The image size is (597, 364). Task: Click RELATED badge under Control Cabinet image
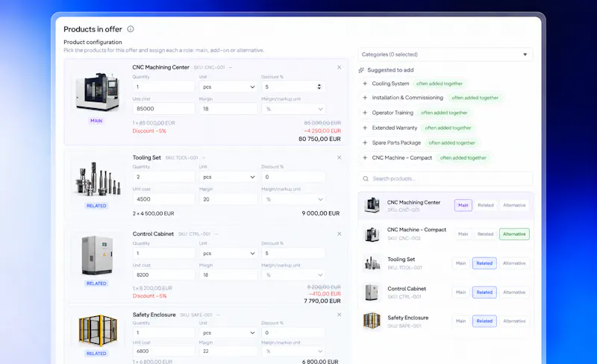tap(96, 283)
